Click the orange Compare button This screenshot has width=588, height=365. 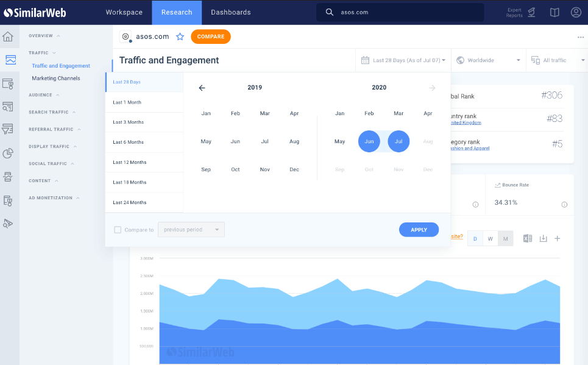[x=210, y=37]
